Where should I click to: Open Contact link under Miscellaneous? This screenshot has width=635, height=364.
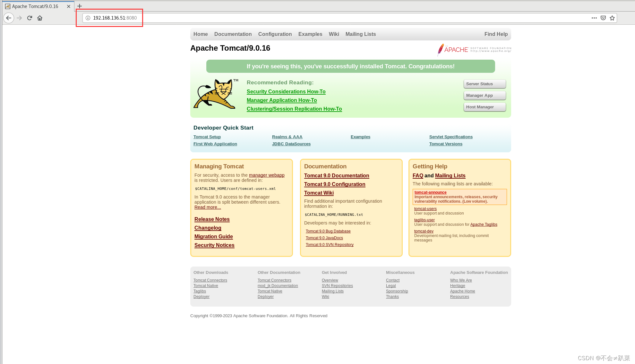pyautogui.click(x=393, y=280)
